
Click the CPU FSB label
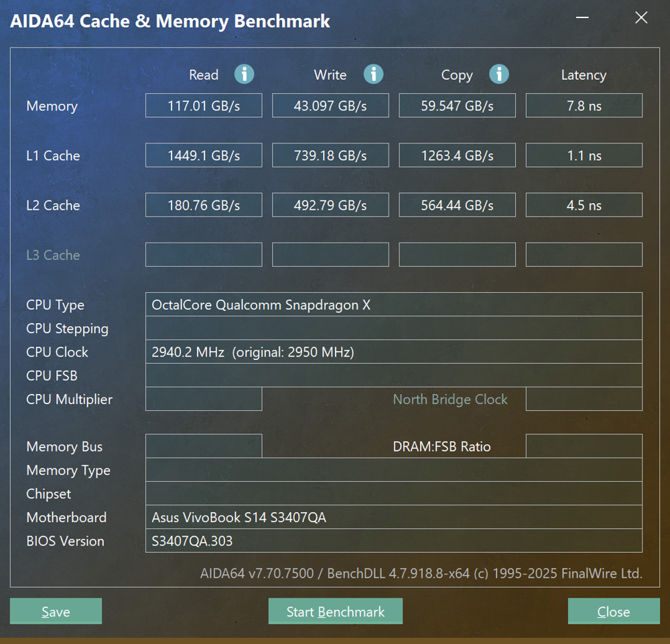point(52,376)
